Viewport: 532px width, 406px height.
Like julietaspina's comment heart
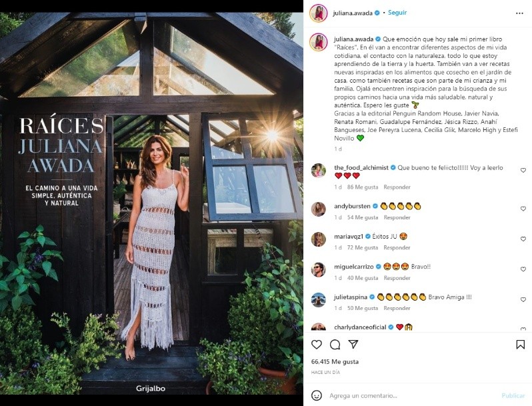[523, 299]
